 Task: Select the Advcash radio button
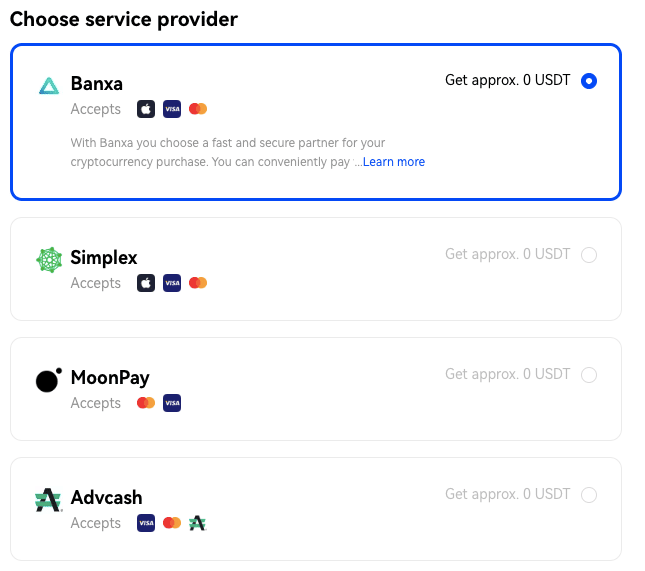point(589,494)
